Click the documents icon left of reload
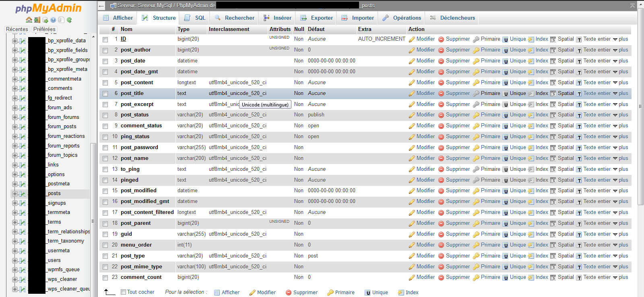644x297 pixels. (61, 20)
